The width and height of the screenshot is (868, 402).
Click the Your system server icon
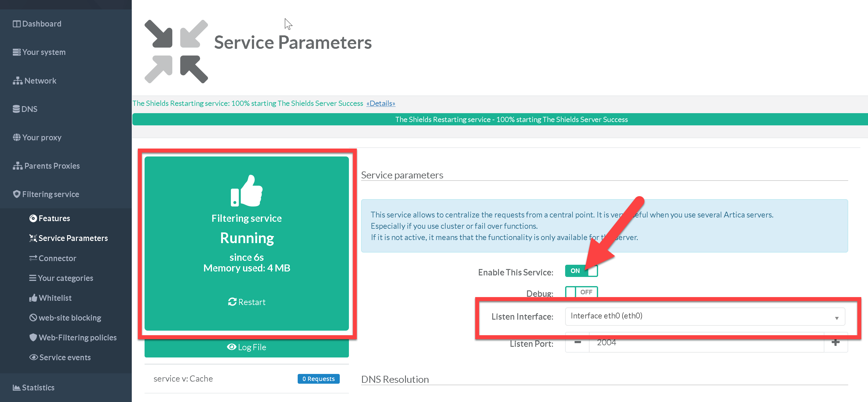[x=16, y=52]
